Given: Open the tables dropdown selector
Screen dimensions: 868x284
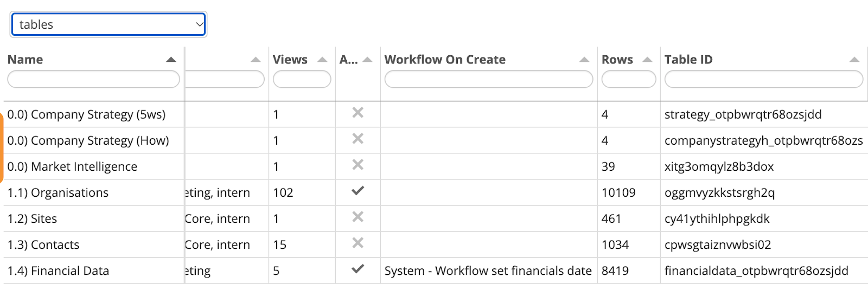Looking at the screenshot, I should (x=108, y=24).
